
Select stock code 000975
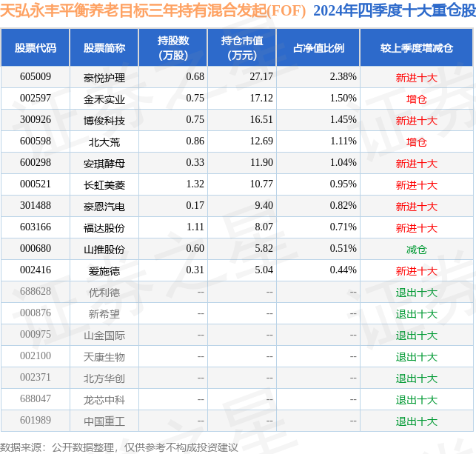[36, 335]
